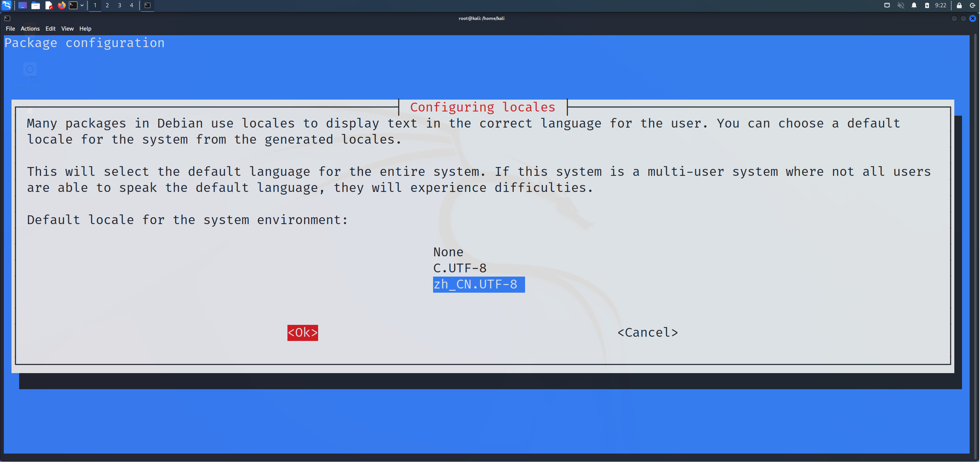
Task: Click the lock screen icon
Action: coord(959,5)
